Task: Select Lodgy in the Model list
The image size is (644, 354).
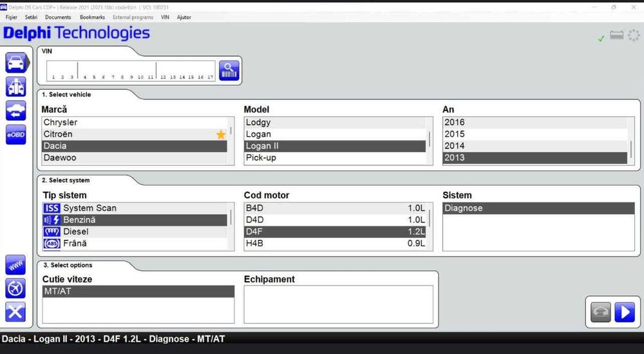Action: coord(335,123)
